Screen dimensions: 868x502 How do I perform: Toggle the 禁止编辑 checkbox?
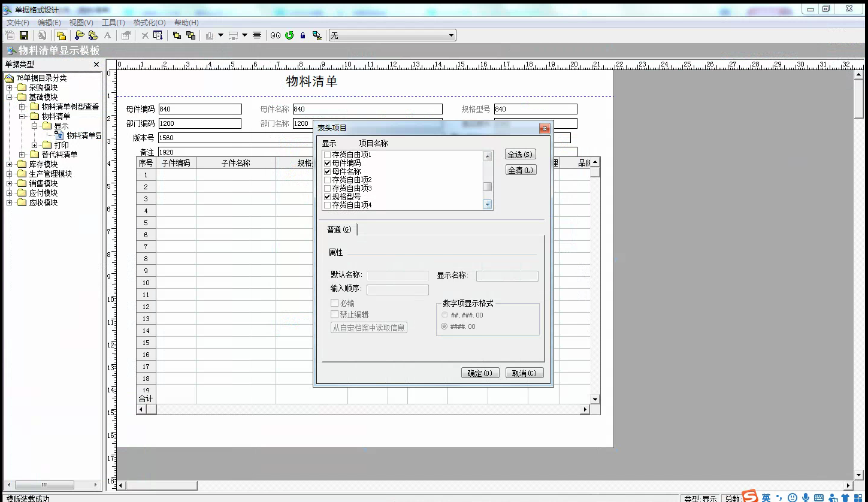tap(335, 314)
